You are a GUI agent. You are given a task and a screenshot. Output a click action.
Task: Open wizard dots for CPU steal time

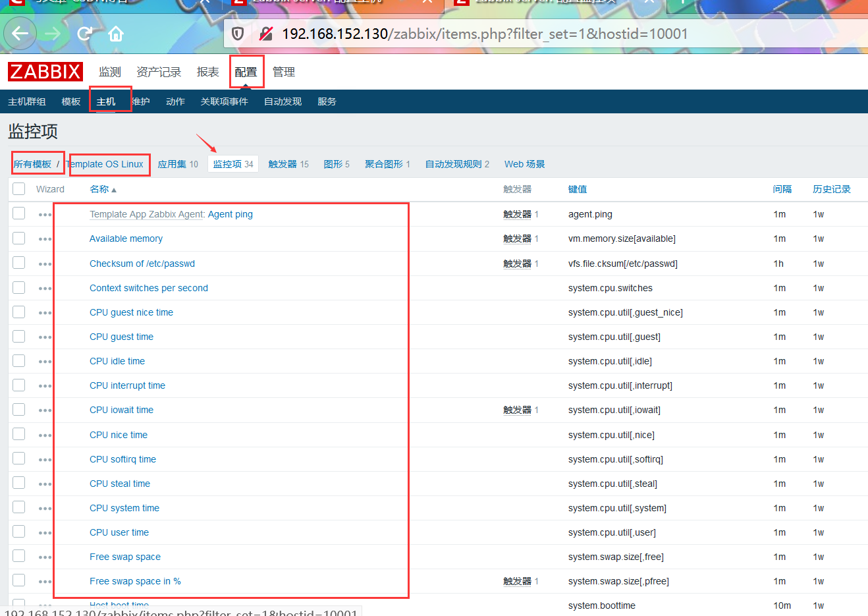[x=45, y=484]
